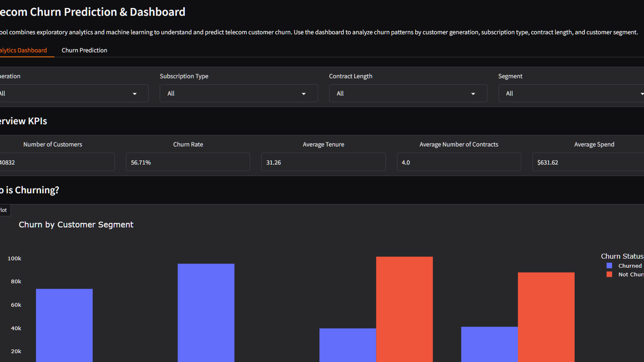
Task: Click the Who is Churning? heading
Action: click(30, 190)
